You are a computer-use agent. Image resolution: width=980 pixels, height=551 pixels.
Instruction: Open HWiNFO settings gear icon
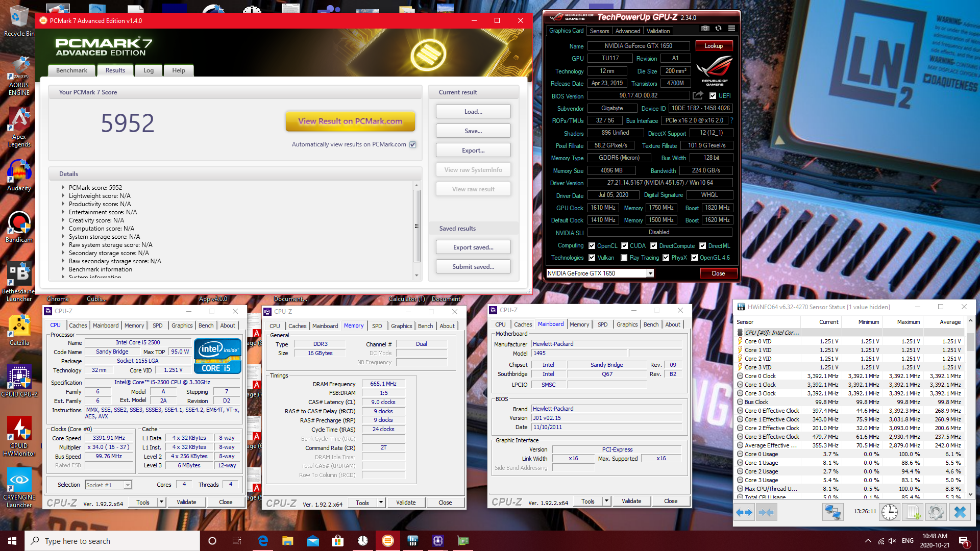[x=936, y=512]
